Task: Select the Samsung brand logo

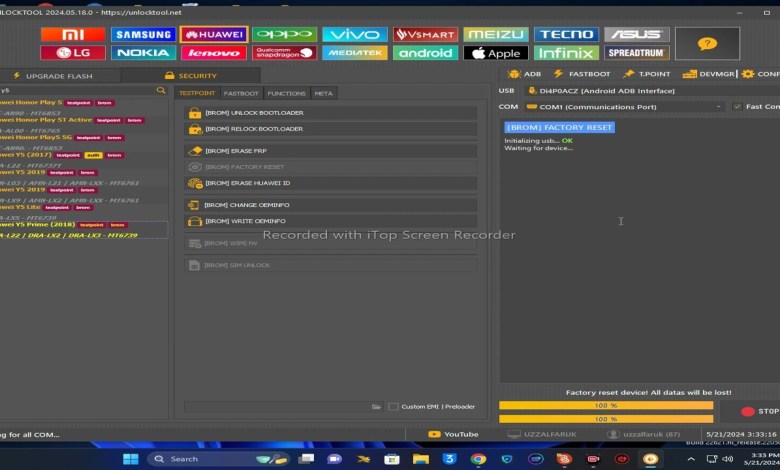Action: pyautogui.click(x=143, y=34)
